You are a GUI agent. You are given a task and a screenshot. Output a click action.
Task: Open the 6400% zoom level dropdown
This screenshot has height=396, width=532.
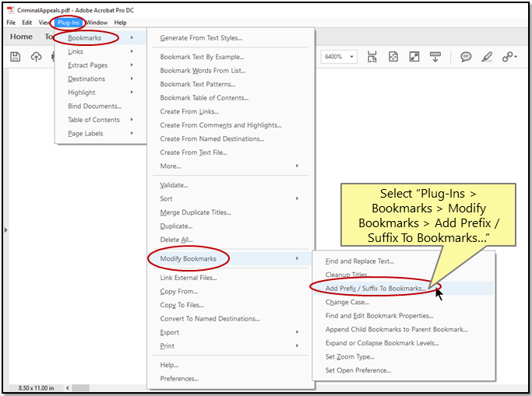tap(352, 57)
